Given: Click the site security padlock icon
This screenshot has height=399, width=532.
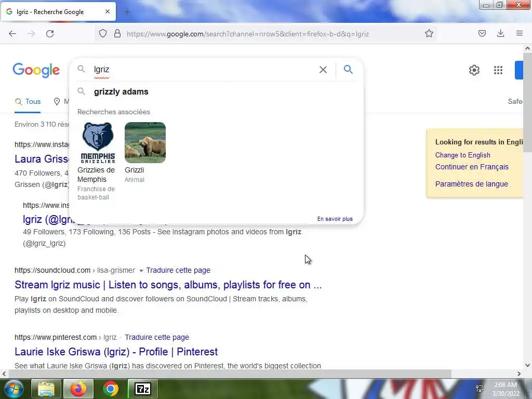Looking at the screenshot, I should 117,34.
